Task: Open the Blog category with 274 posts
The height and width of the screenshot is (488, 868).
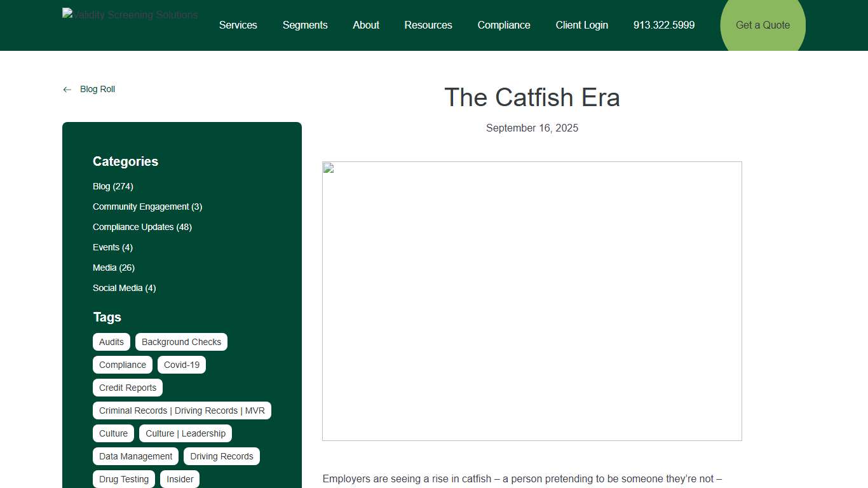Action: coord(112,186)
